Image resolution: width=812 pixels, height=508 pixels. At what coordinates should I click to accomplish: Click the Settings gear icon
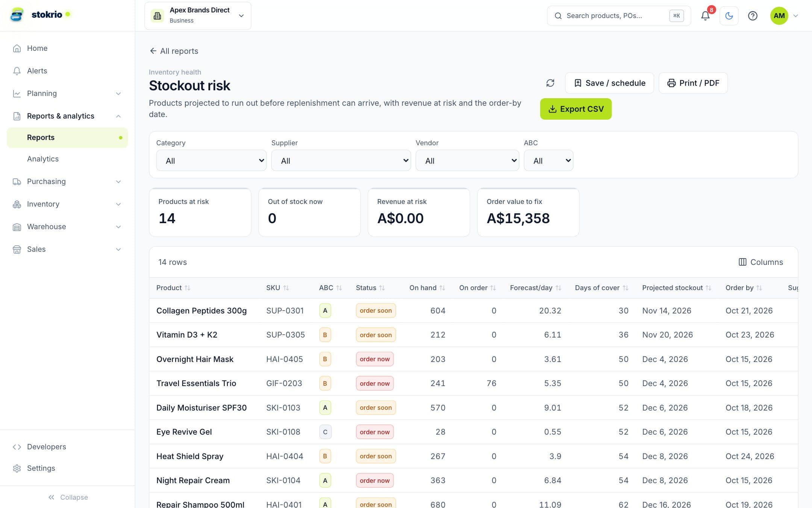17,468
